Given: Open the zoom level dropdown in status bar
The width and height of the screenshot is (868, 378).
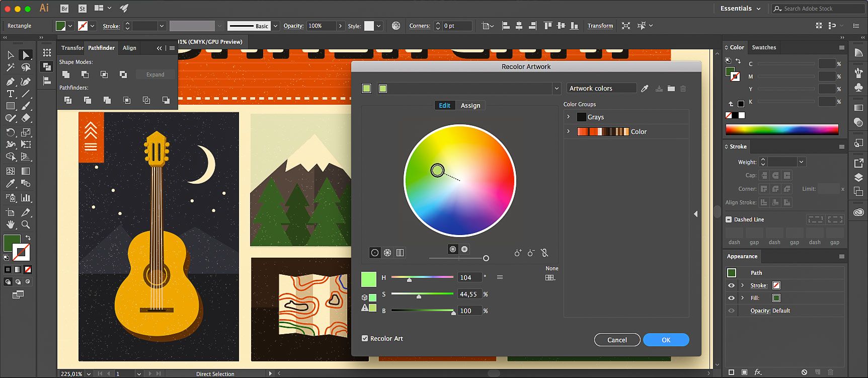Looking at the screenshot, I should coord(89,374).
